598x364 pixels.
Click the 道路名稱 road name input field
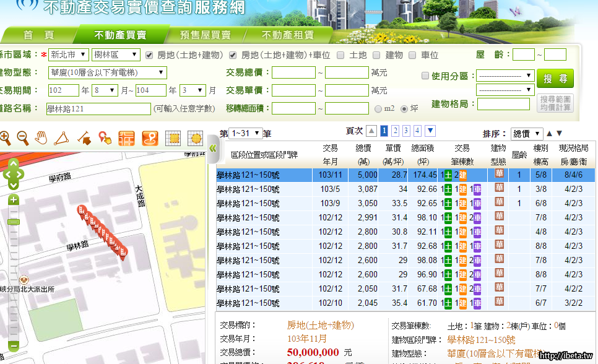[x=98, y=109]
